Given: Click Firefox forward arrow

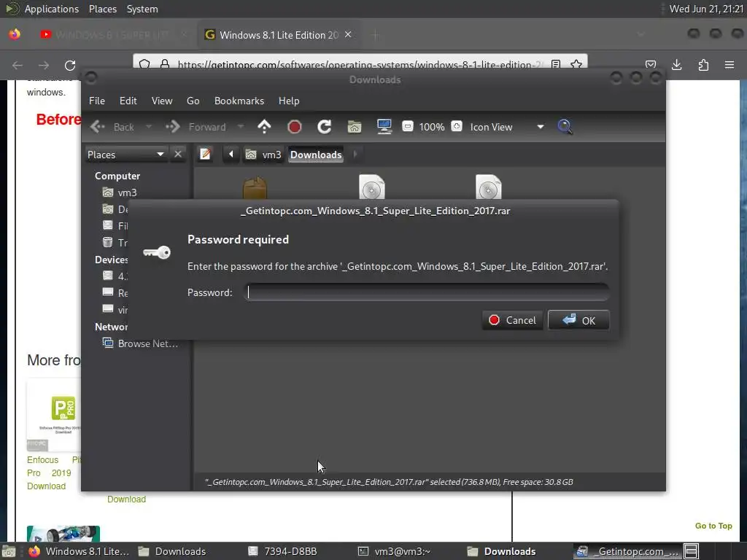Looking at the screenshot, I should coord(44,65).
